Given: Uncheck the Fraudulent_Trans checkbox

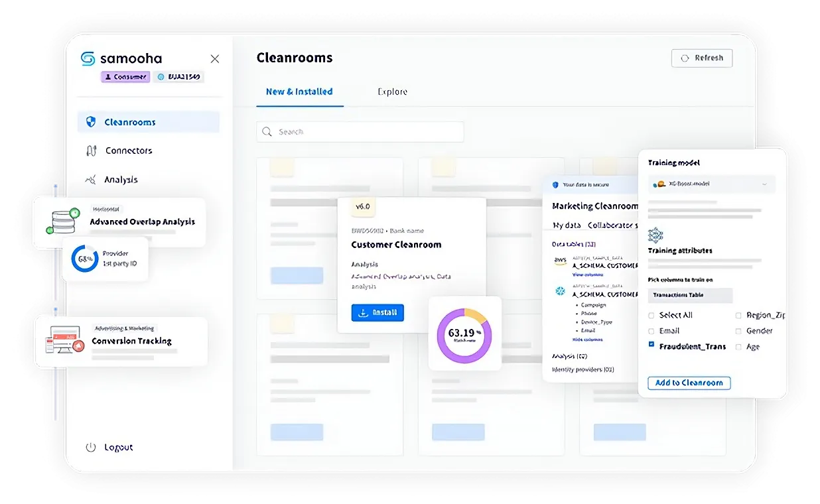Looking at the screenshot, I should 651,346.
